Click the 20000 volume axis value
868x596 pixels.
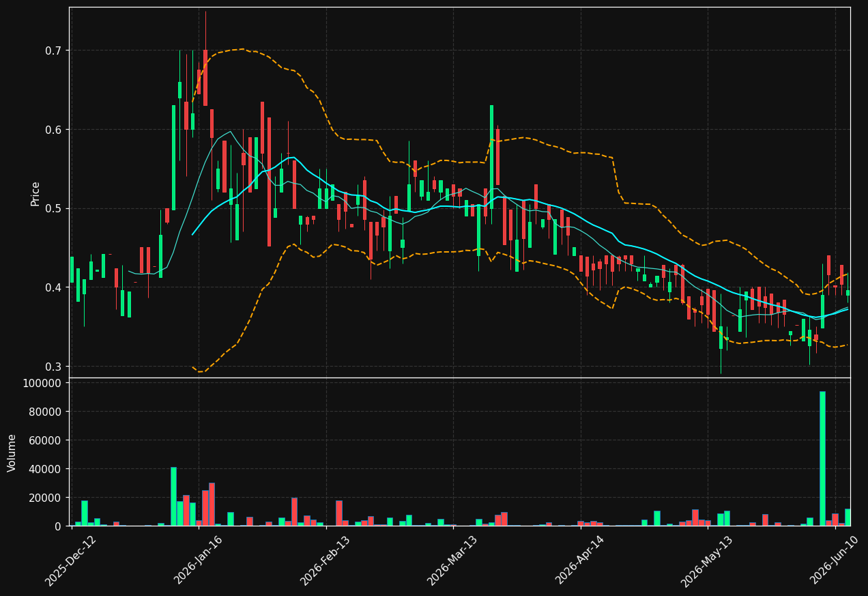pyautogui.click(x=45, y=498)
